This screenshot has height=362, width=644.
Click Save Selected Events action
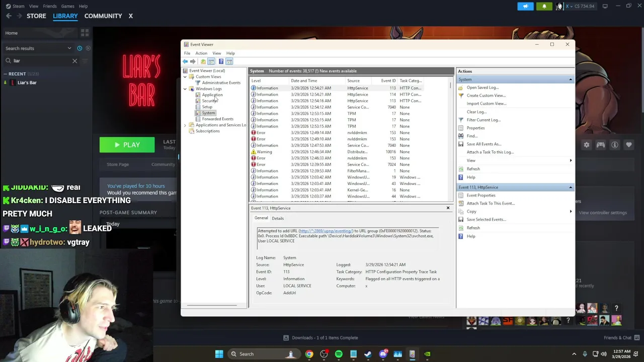486,219
